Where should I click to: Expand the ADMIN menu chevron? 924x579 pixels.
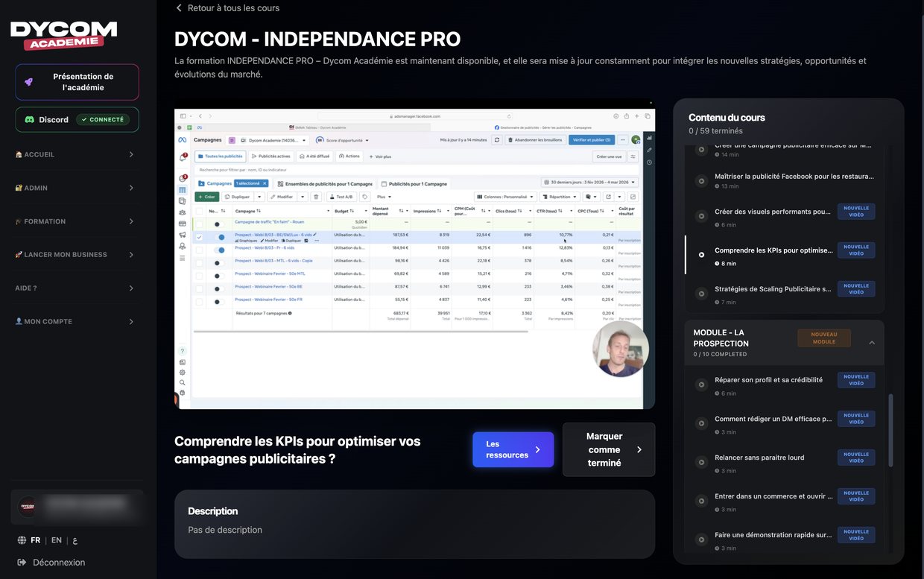tap(131, 188)
